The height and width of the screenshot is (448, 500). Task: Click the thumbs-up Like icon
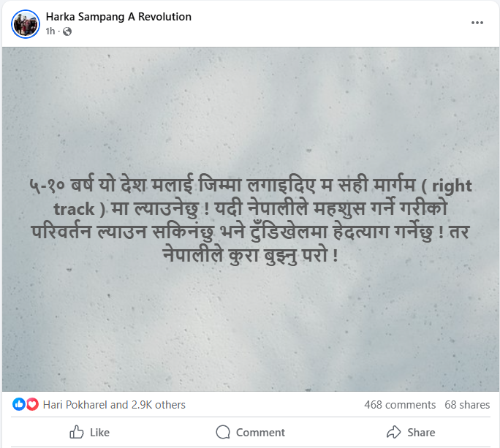(77, 433)
